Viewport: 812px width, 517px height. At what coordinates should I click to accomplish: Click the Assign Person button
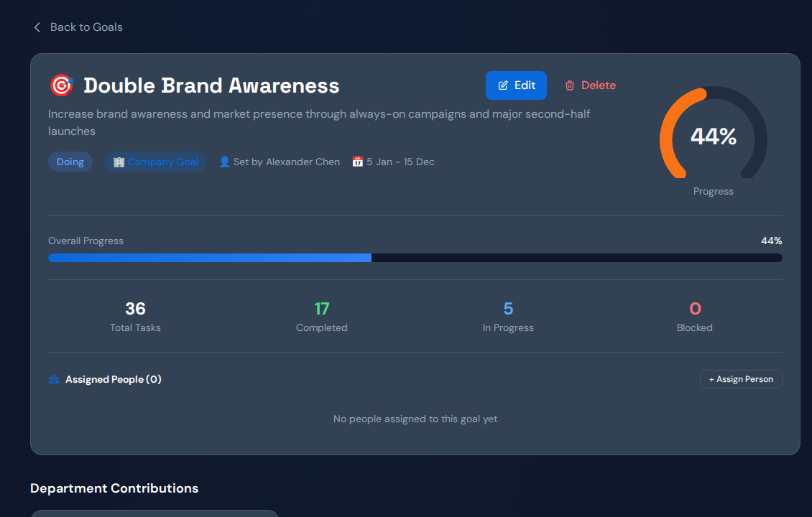[741, 379]
